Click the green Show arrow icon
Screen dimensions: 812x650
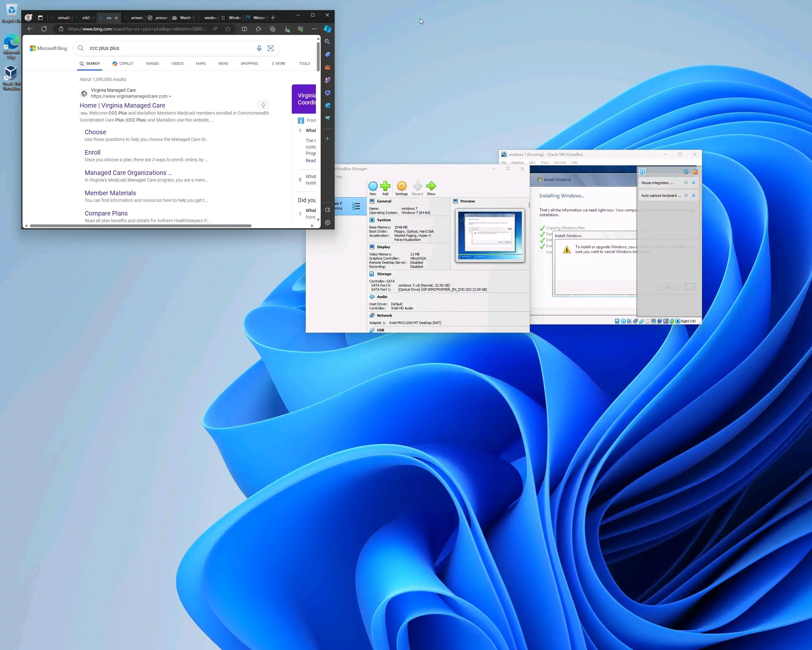(x=431, y=187)
